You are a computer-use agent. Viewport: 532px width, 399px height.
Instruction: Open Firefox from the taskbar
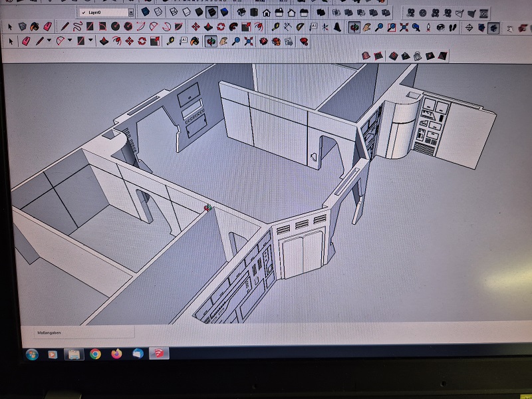116,354
